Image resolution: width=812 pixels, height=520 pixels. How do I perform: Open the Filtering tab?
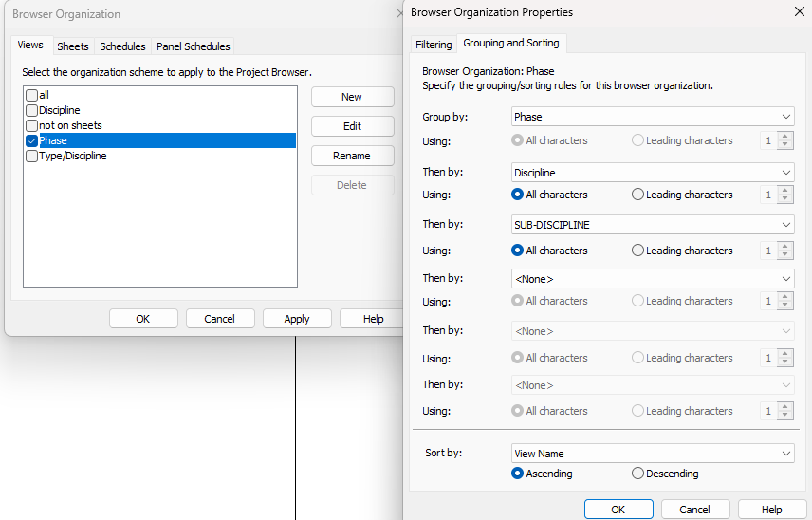coord(434,45)
